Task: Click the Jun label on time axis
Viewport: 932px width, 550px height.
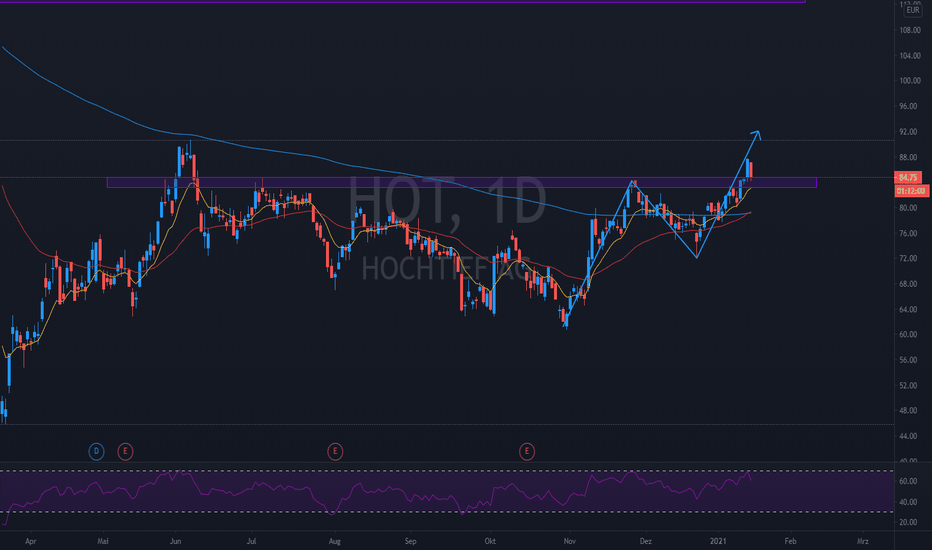Action: coord(175,542)
